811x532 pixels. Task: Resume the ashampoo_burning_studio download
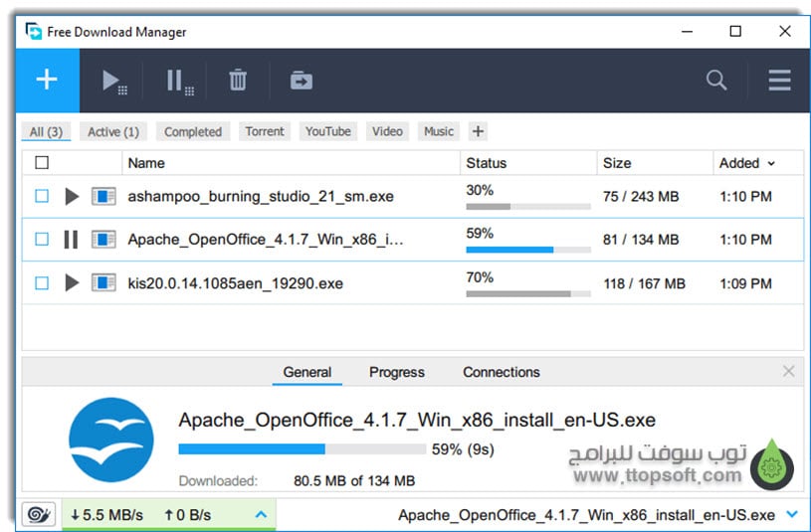click(72, 197)
